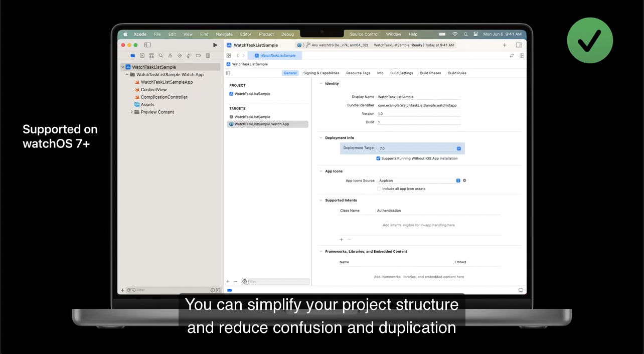Collapse the WatchTaskListSample Watch App group
Image resolution: width=644 pixels, height=354 pixels.
coord(127,75)
